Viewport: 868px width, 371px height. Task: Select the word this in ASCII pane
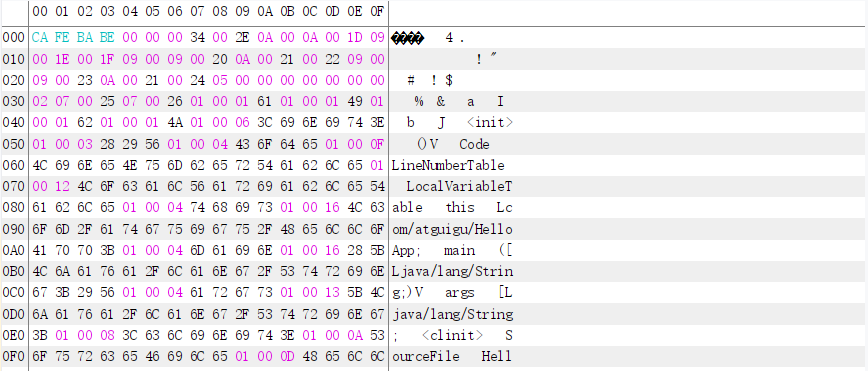pos(461,208)
